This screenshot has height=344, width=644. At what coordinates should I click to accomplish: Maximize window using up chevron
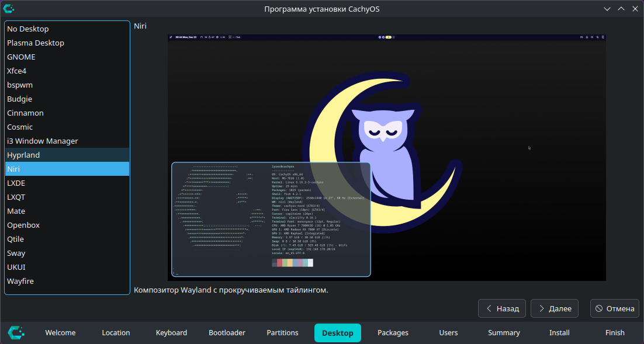[x=621, y=9]
